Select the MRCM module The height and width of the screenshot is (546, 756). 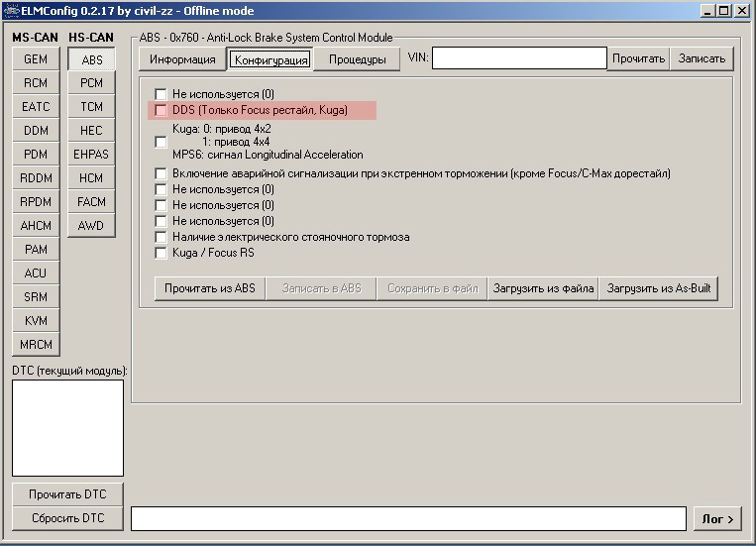[36, 345]
